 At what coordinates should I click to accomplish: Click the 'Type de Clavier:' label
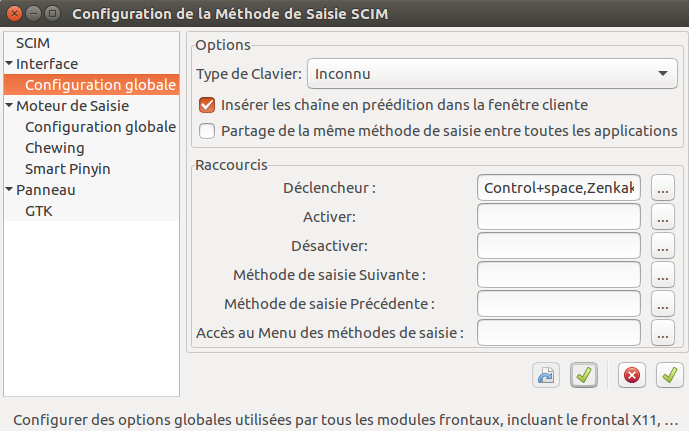(x=249, y=74)
